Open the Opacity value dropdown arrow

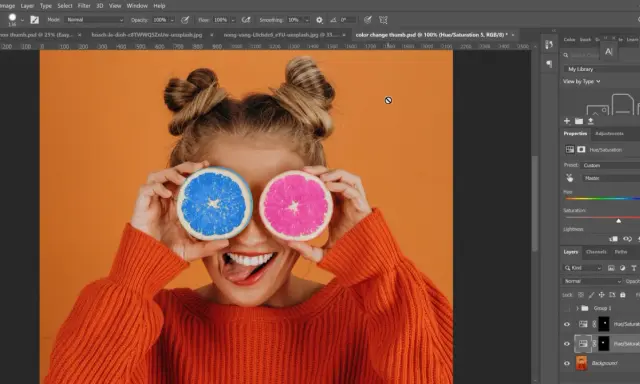[172, 20]
